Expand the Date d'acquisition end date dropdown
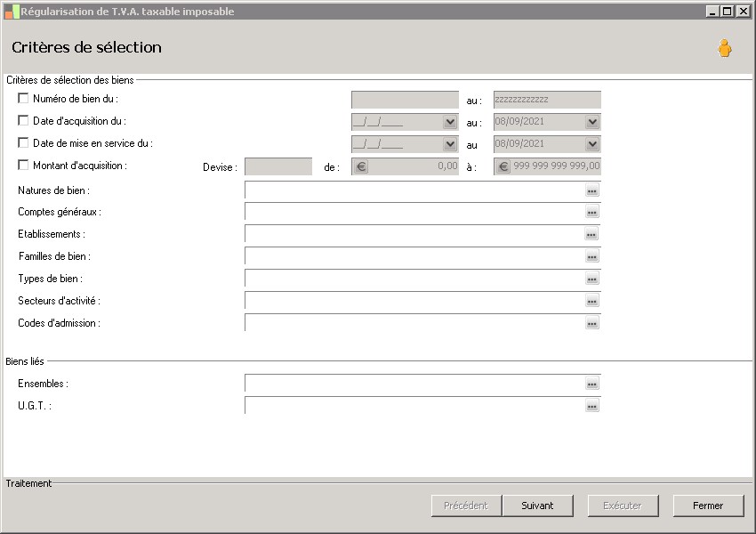 (x=592, y=123)
